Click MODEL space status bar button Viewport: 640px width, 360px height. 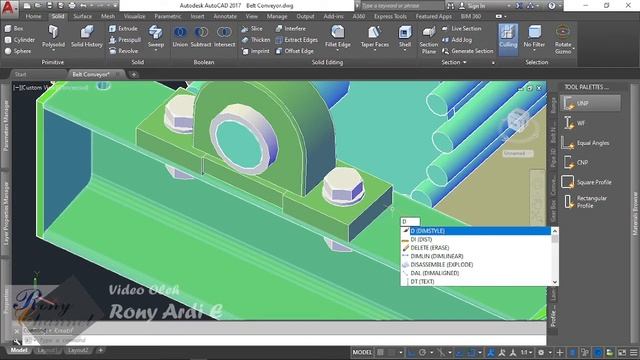tap(362, 352)
